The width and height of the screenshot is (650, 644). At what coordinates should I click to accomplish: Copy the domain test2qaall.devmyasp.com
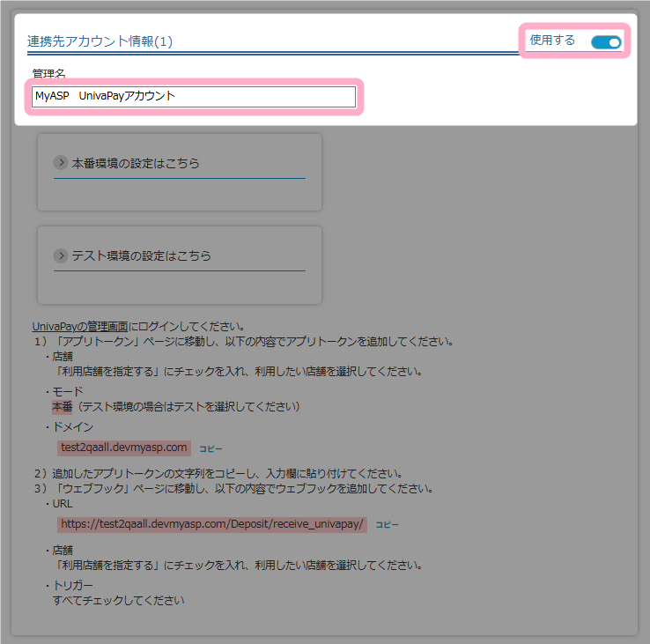pyautogui.click(x=211, y=448)
